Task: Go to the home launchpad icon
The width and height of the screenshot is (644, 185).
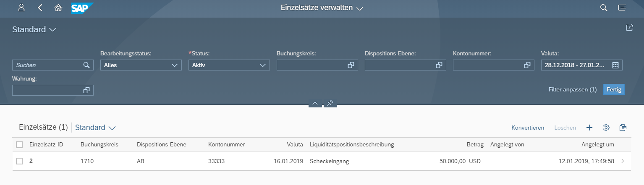Action: coord(58,8)
